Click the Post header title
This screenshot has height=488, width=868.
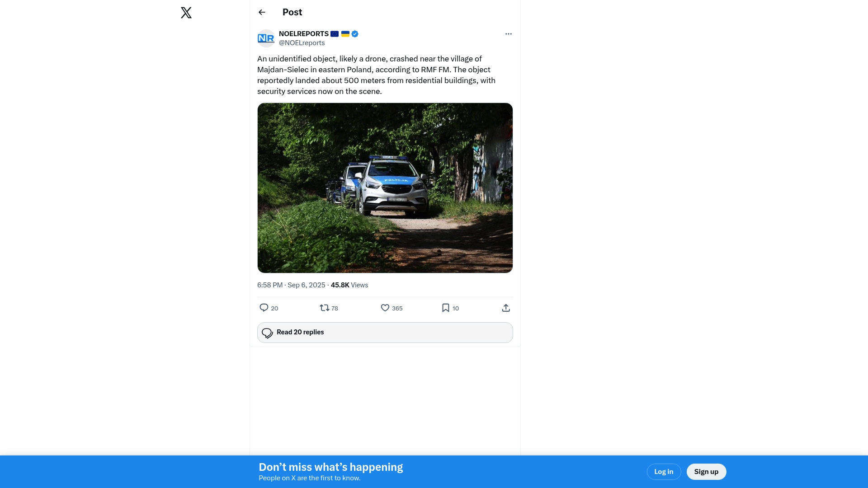click(292, 12)
